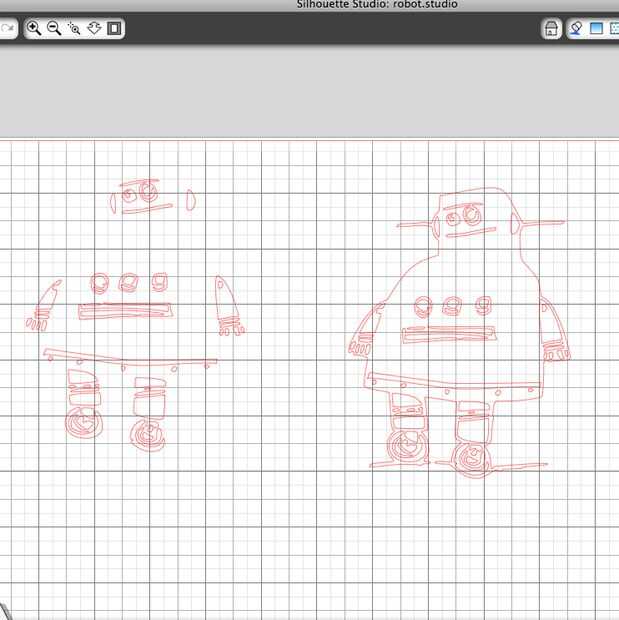Select the Zoom In magnifier tool
This screenshot has height=620, width=619.
34,28
